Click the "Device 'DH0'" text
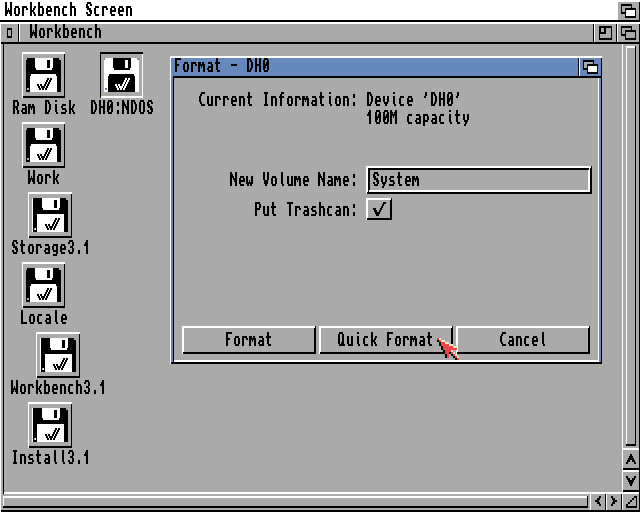This screenshot has height=512, width=640. click(413, 100)
